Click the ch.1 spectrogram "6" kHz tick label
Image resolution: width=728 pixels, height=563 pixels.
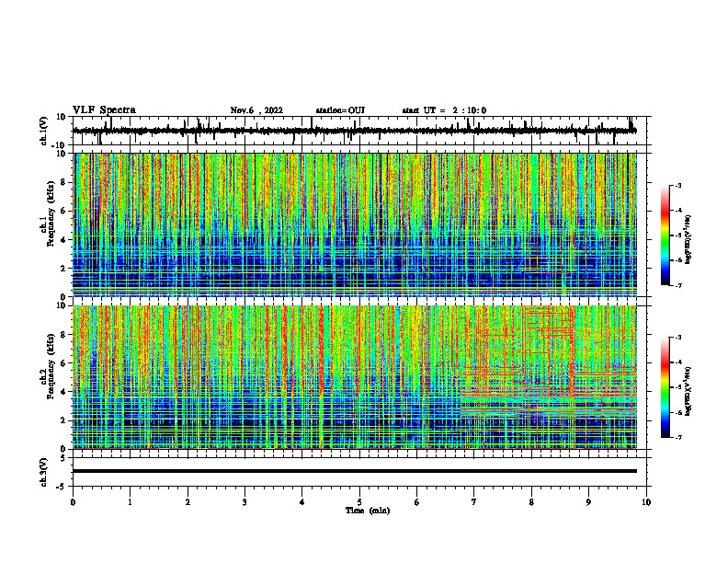63,212
